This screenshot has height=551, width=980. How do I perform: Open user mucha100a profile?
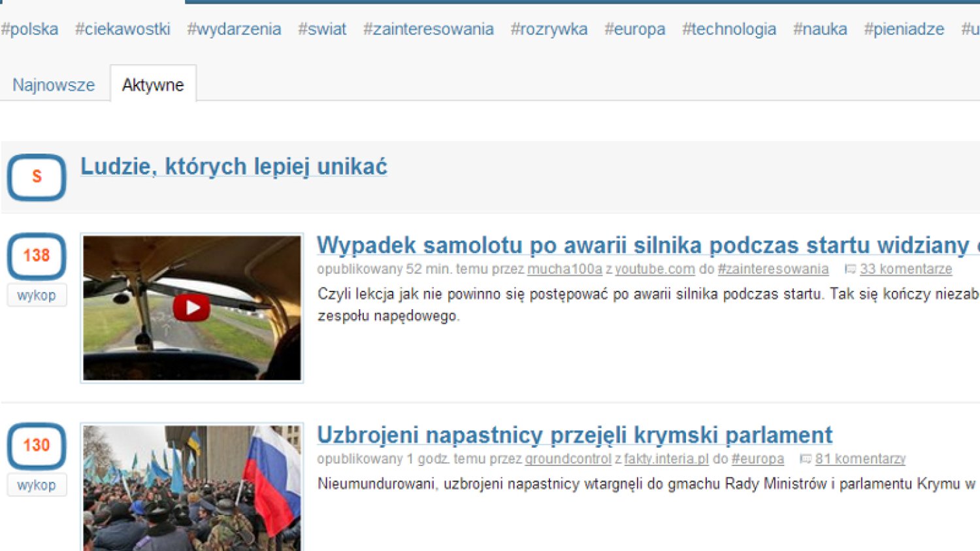(564, 269)
